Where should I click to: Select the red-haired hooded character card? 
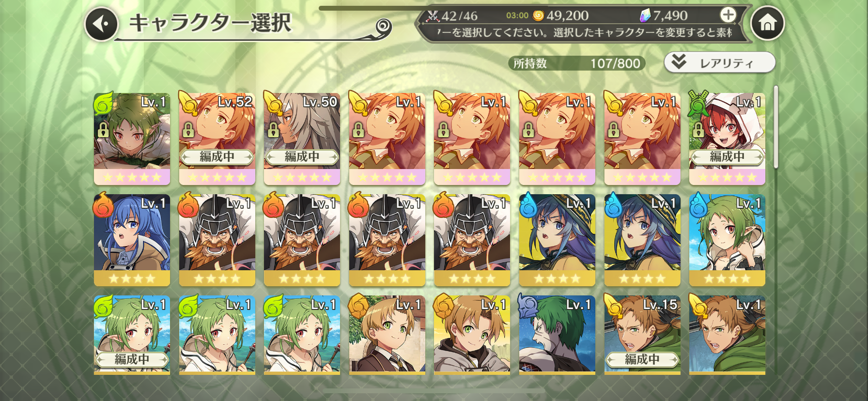tap(727, 139)
